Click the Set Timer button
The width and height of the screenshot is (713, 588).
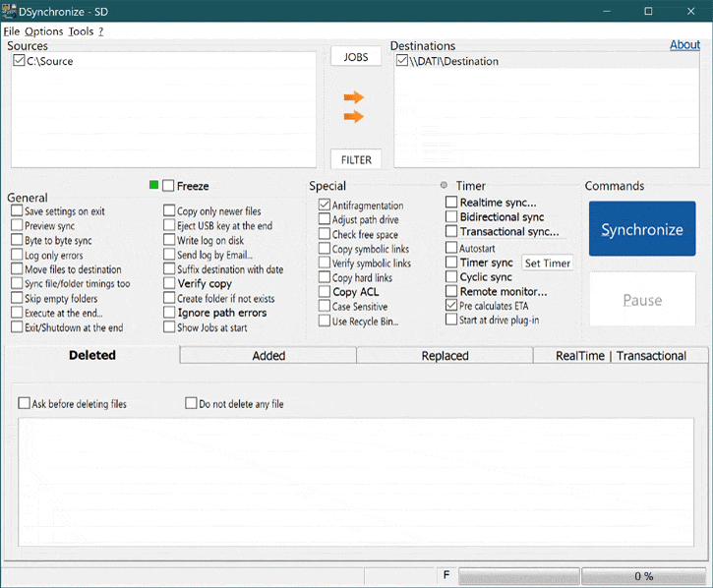pos(547,263)
